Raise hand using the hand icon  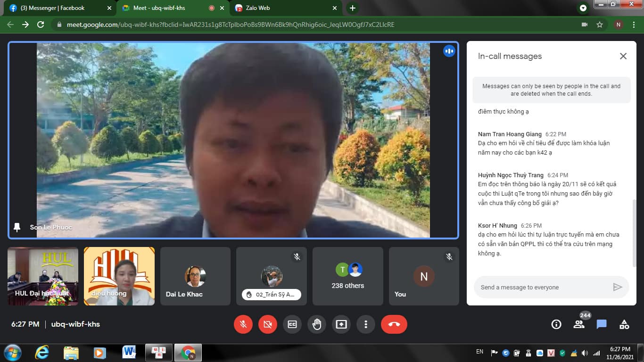point(317,324)
